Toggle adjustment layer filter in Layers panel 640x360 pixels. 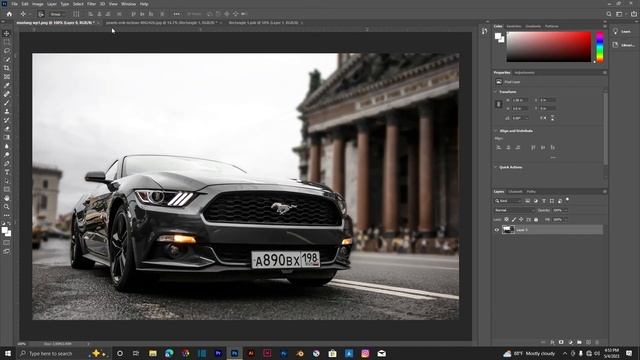point(536,201)
